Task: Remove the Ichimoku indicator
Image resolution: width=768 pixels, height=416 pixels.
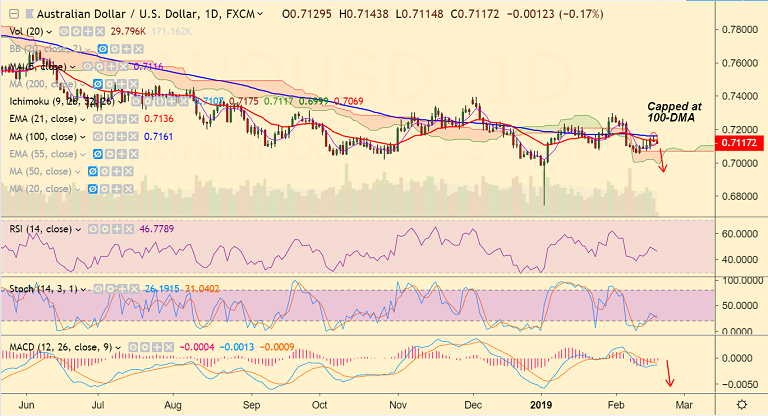Action: [x=183, y=101]
